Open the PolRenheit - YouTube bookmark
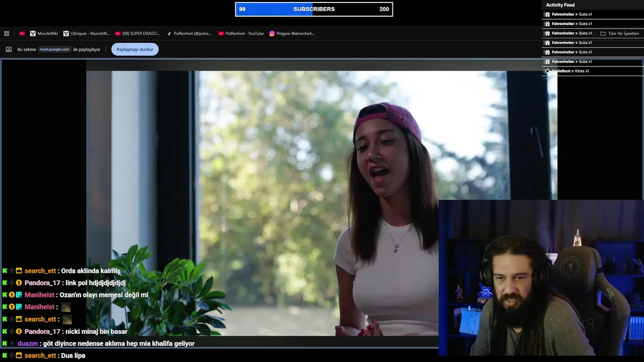644x362 pixels. click(x=241, y=34)
